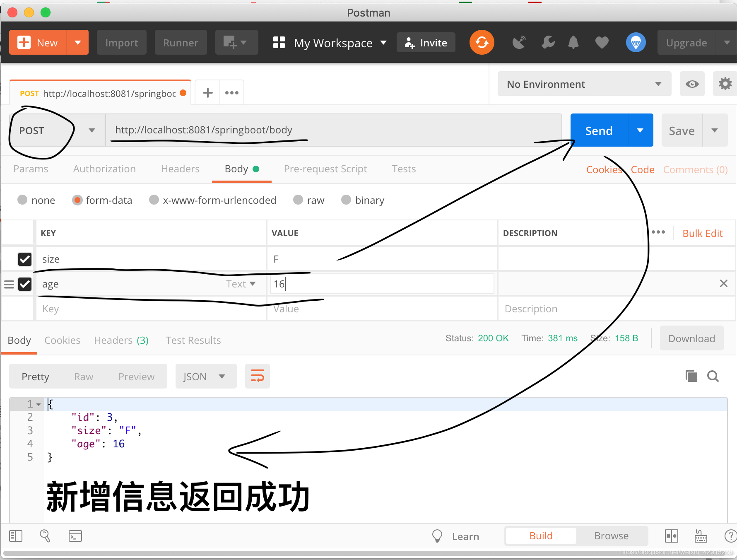Select the raw body type
This screenshot has height=560, width=737.
(298, 200)
